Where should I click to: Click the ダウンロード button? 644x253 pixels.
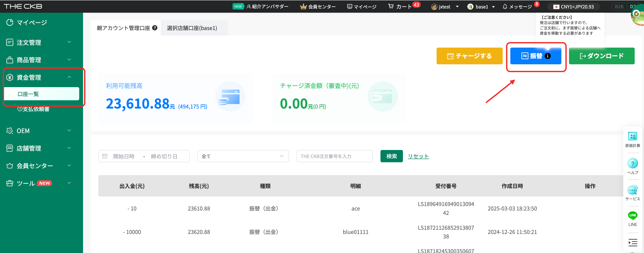point(601,56)
